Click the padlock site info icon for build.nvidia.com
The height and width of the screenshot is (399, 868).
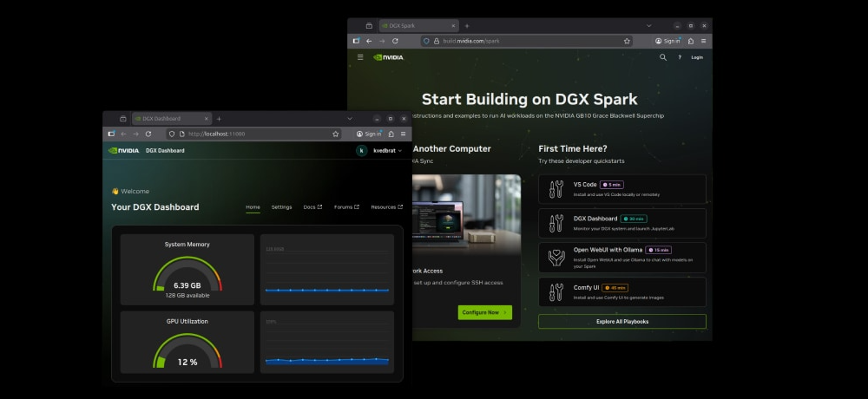click(437, 41)
